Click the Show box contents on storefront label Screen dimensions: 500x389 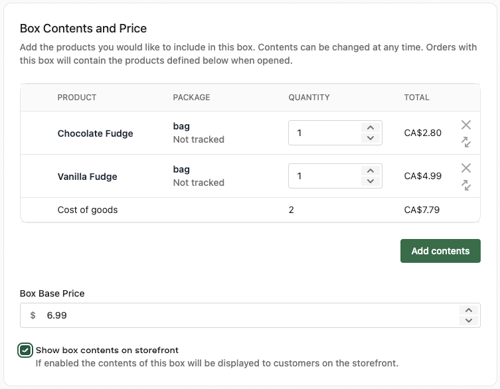[x=107, y=350]
